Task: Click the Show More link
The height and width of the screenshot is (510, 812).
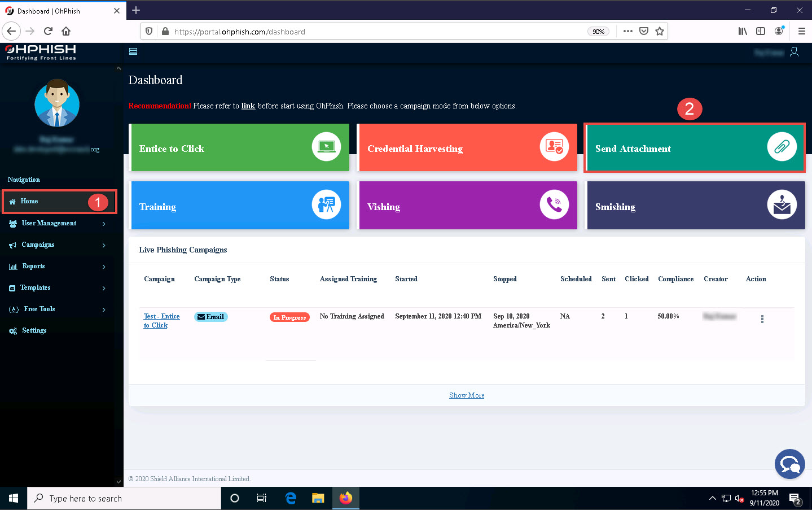Action: point(467,395)
